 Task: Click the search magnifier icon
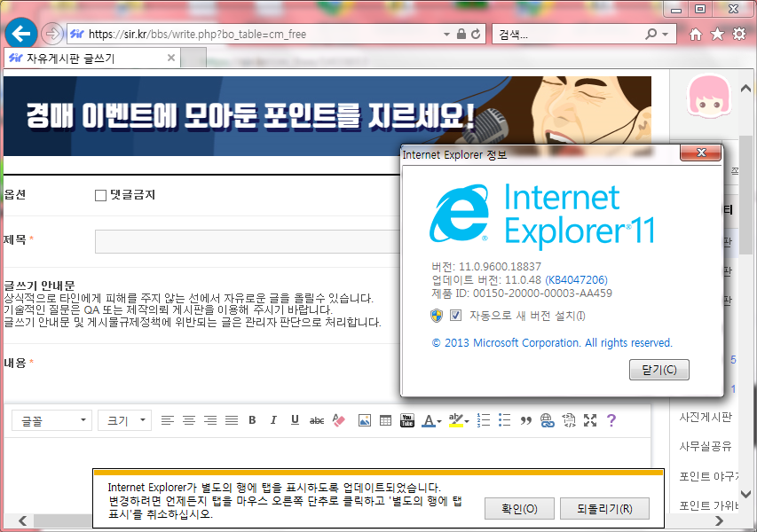pyautogui.click(x=651, y=34)
